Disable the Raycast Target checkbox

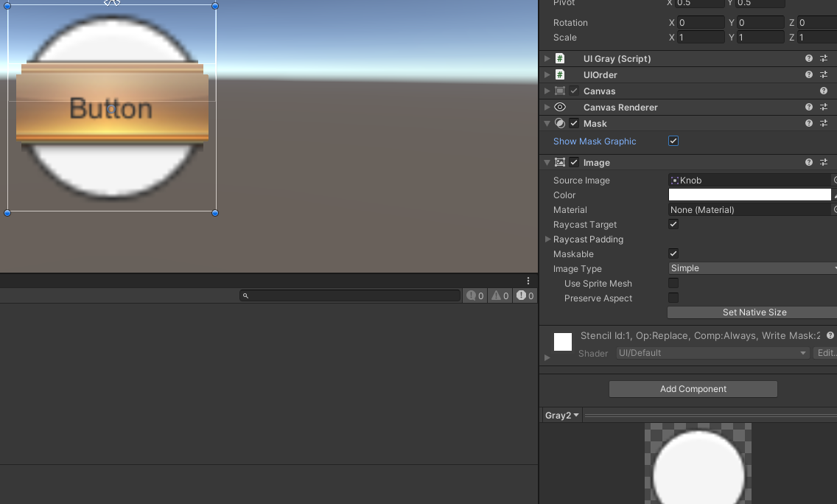click(673, 224)
